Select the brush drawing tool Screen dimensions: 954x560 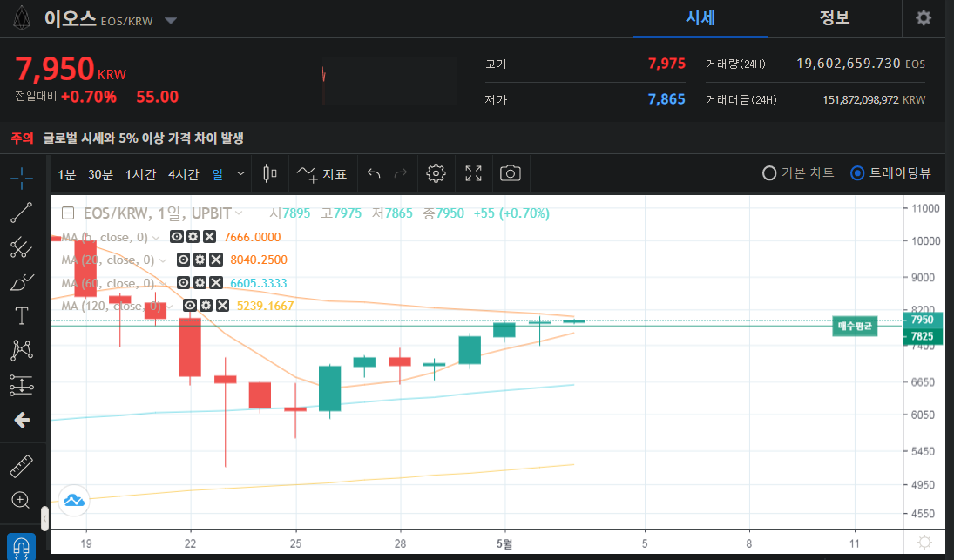point(22,281)
